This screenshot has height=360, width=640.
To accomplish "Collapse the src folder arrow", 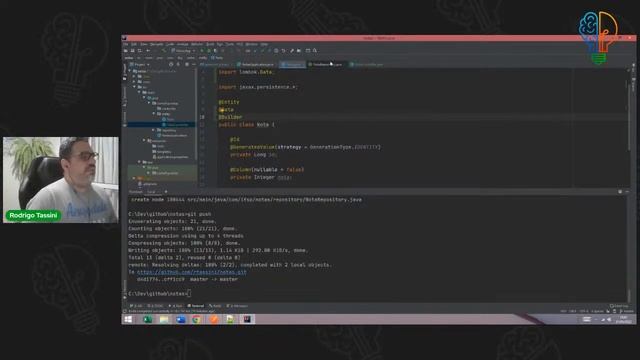I will click(135, 87).
